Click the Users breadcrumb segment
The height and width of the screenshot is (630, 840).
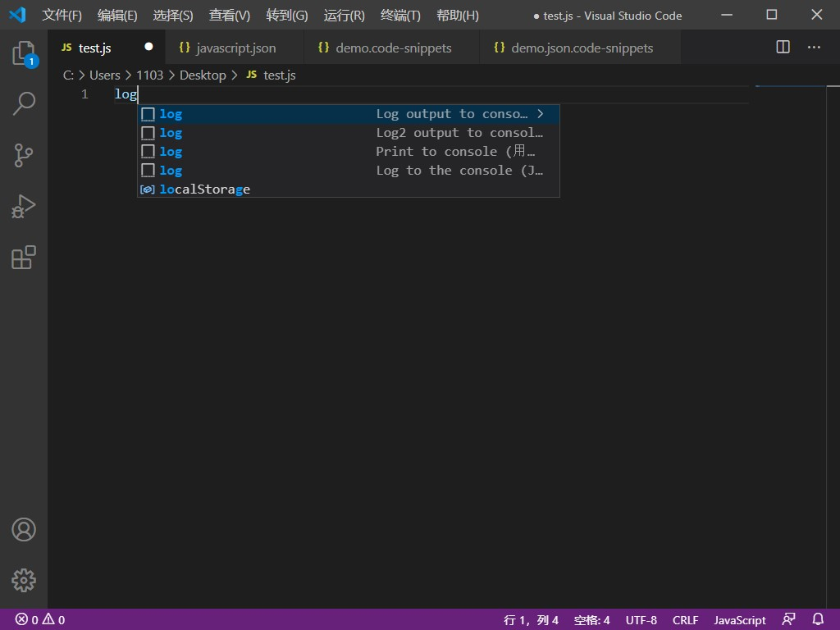pos(104,75)
